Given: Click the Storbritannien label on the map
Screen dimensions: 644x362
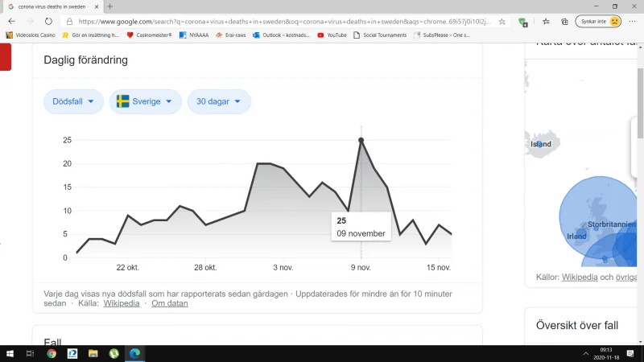Looking at the screenshot, I should (x=612, y=224).
